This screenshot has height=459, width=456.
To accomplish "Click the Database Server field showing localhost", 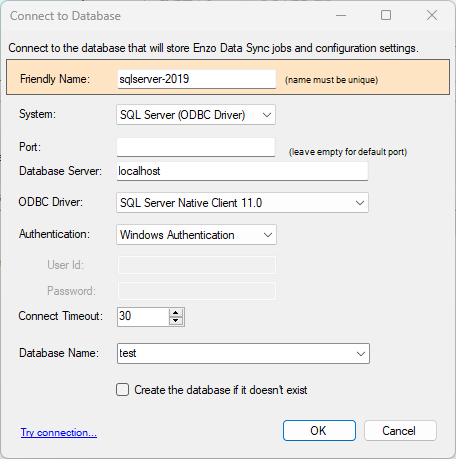I will [242, 171].
